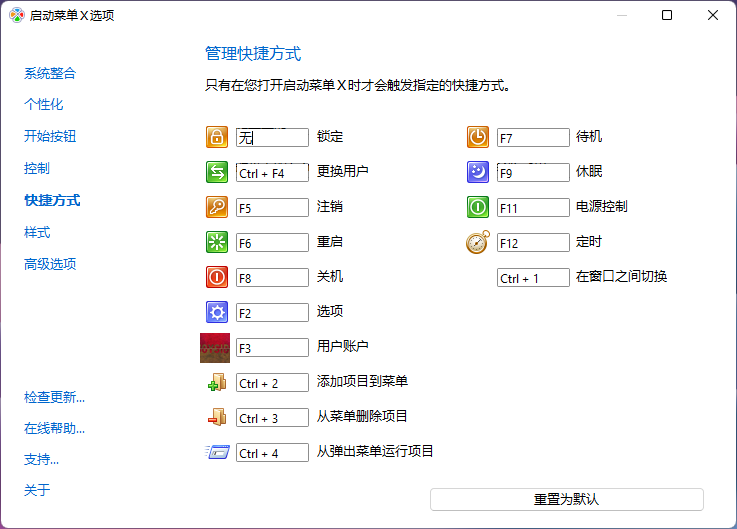Click the 定时 F12 shortcut field
This screenshot has width=737, height=529.
(533, 243)
